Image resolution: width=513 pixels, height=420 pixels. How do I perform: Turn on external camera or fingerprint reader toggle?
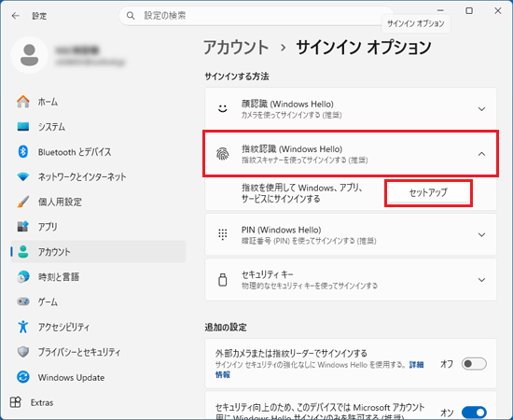(x=474, y=364)
